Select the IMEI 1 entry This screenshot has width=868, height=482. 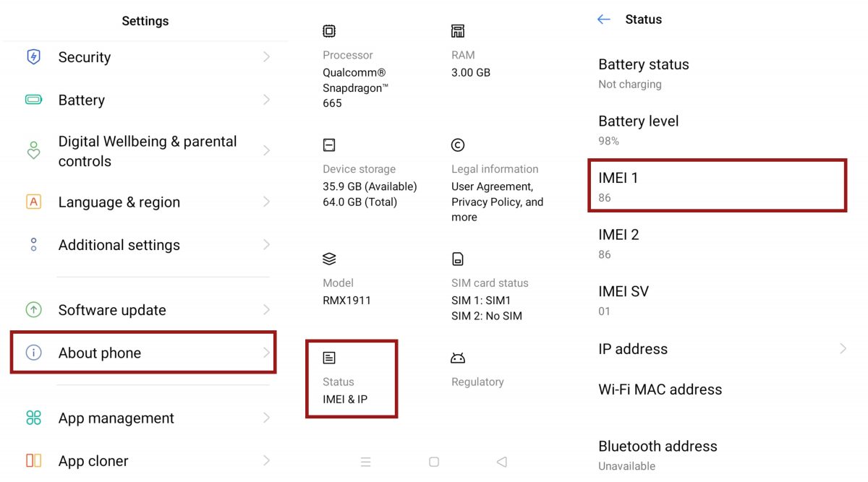coord(717,186)
